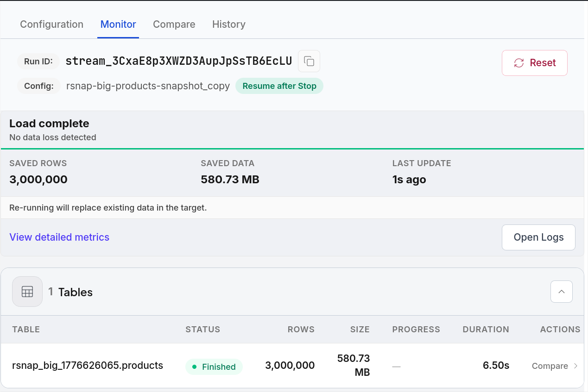588x392 pixels.
Task: Click the DURATION column header
Action: point(486,330)
